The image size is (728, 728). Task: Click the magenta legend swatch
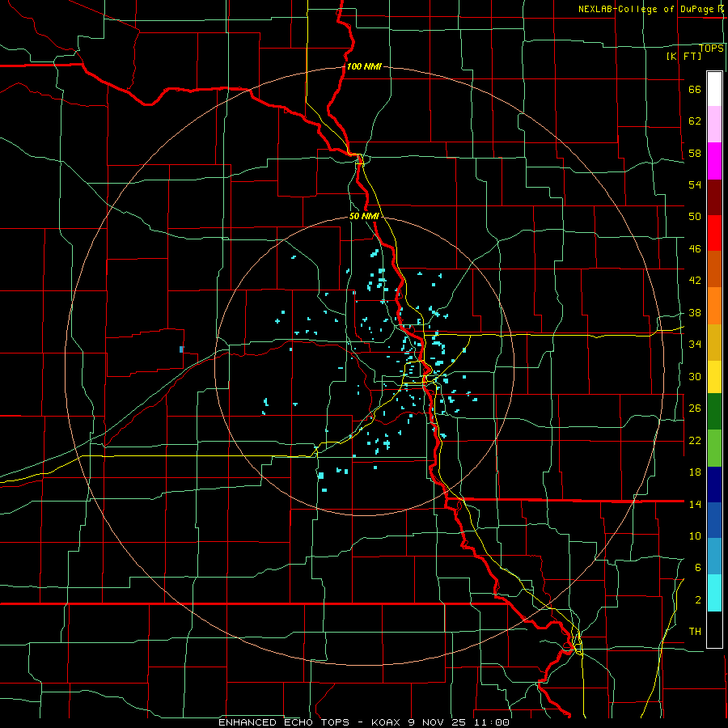coord(714,161)
